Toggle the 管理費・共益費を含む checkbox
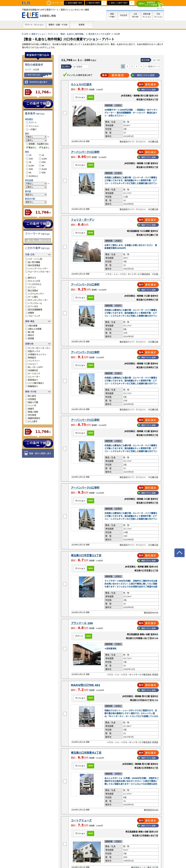The image size is (186, 868). click(x=27, y=144)
